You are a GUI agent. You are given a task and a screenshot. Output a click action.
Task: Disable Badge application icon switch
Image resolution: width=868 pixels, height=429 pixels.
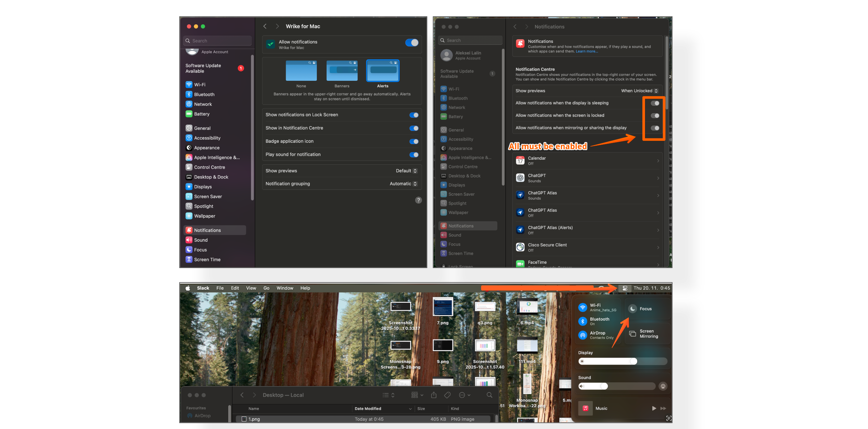(414, 141)
